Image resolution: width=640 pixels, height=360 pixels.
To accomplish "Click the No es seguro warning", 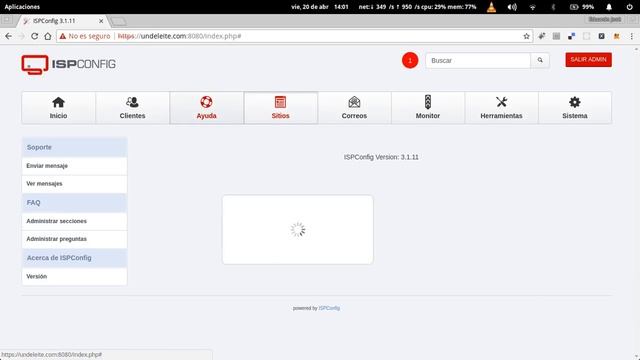I will [85, 36].
